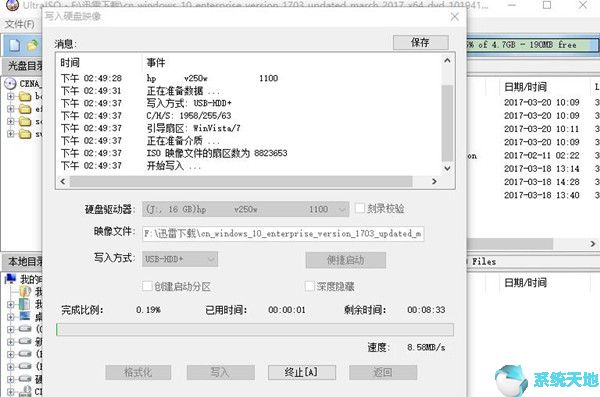Select the desktop (桌) icon in local tree
Viewport: 600px width, 397px height.
click(25, 316)
